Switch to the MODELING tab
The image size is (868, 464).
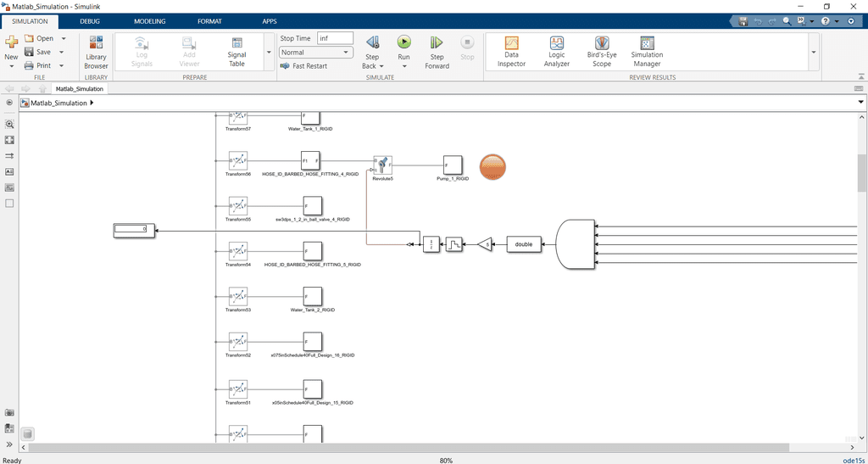tap(149, 21)
